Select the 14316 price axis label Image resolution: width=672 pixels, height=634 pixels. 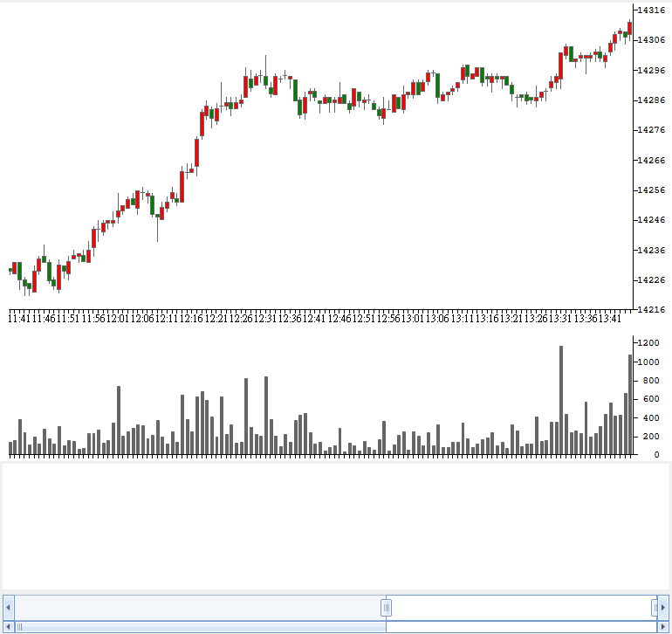(x=651, y=10)
